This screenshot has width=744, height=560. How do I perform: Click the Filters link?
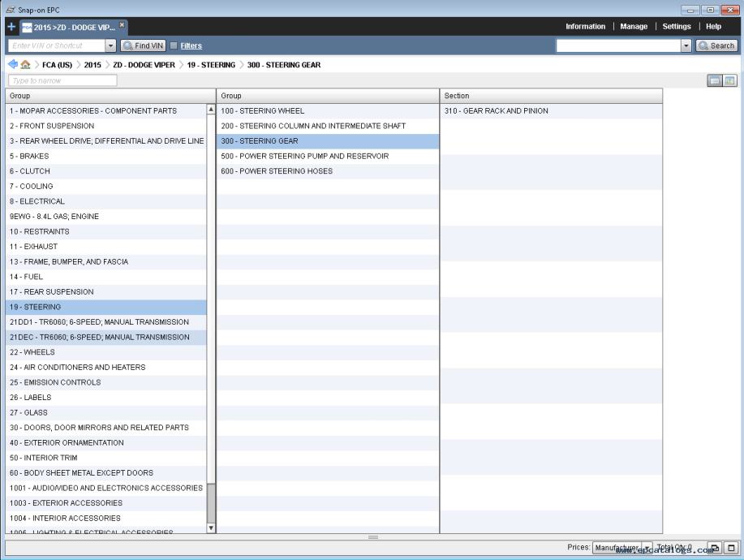click(191, 46)
